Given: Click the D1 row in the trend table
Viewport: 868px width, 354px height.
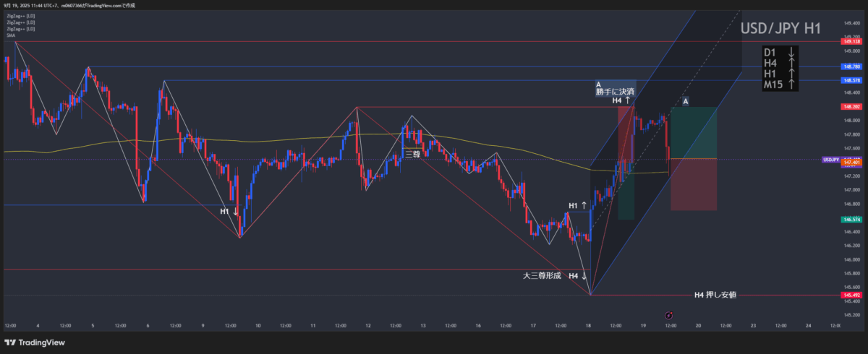Looking at the screenshot, I should coord(780,53).
